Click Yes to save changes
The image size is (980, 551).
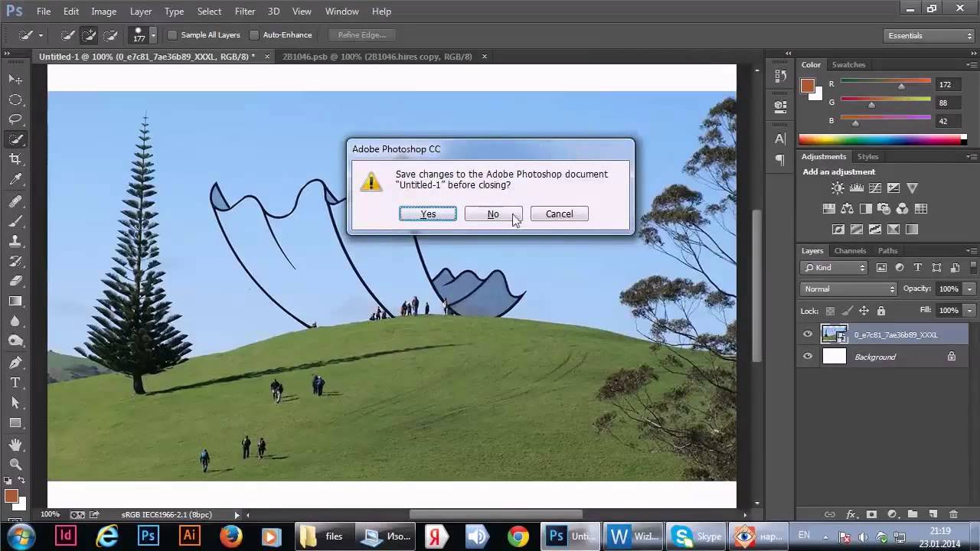(428, 214)
